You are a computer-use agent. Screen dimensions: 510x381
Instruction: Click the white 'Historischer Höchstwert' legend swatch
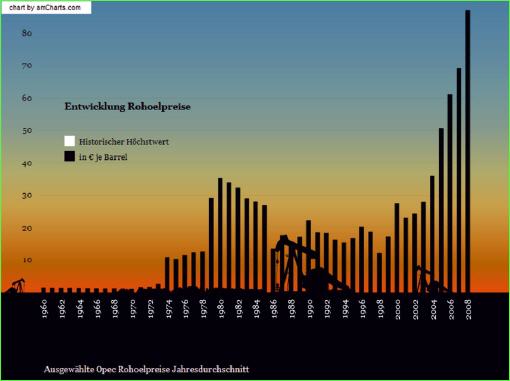tap(69, 141)
